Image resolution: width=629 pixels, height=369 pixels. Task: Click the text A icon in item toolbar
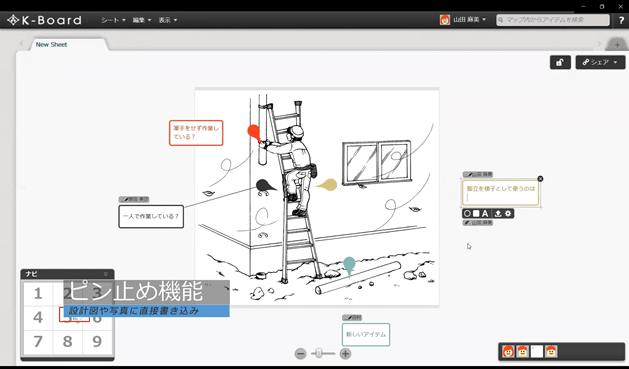click(485, 213)
